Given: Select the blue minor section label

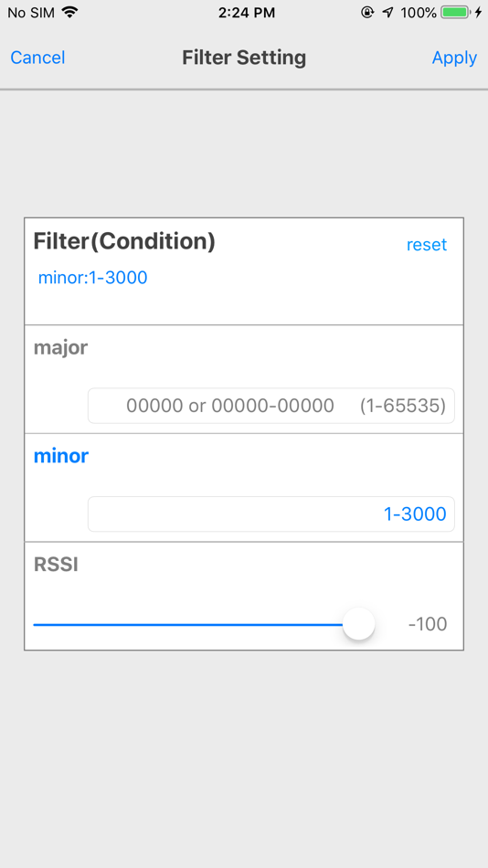Looking at the screenshot, I should pos(61,456).
